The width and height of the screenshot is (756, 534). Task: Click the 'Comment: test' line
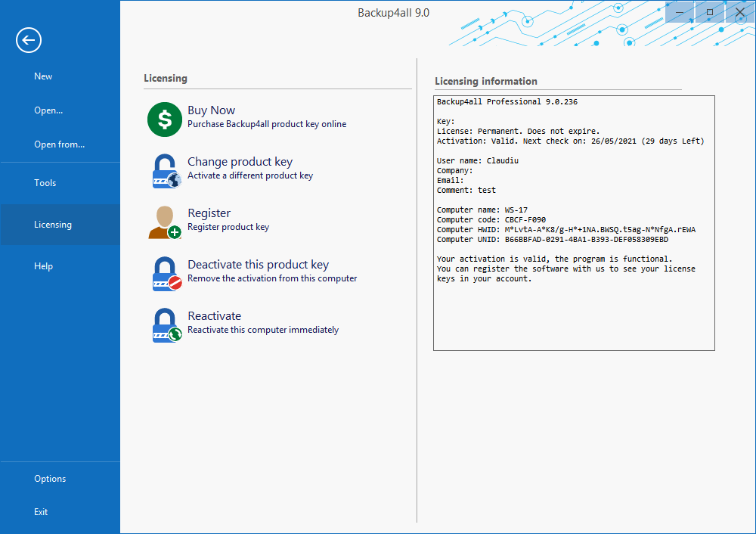tap(466, 190)
